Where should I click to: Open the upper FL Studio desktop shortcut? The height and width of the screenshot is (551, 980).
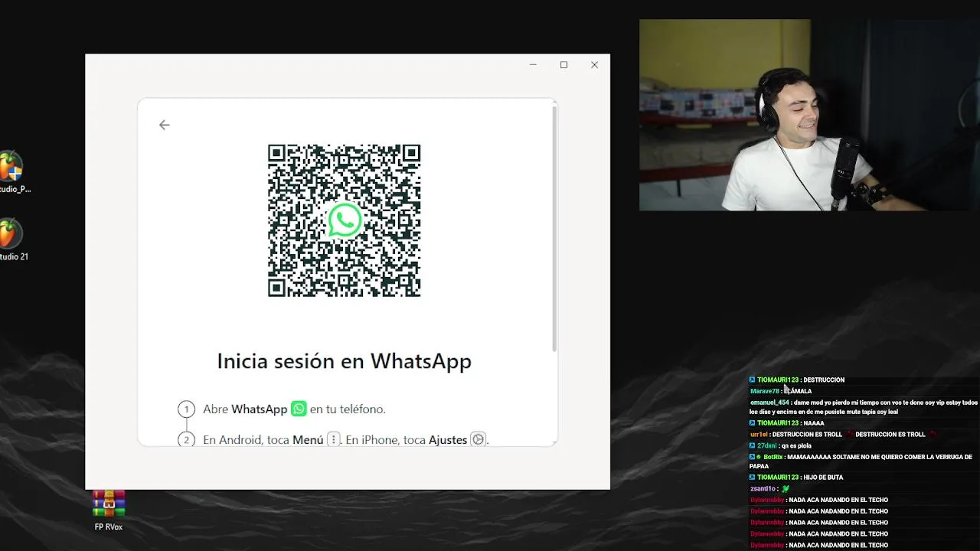coord(13,173)
